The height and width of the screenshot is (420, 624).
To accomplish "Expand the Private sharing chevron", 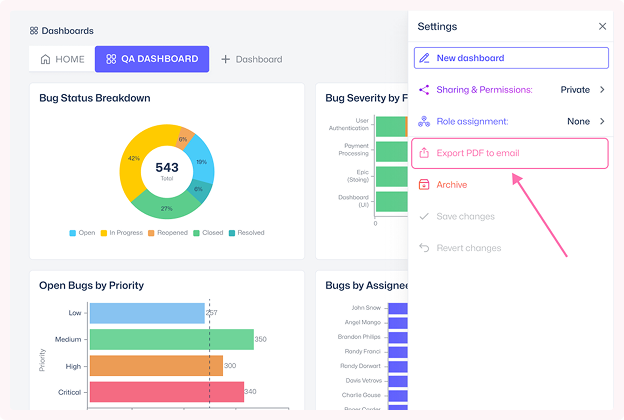I will (602, 90).
